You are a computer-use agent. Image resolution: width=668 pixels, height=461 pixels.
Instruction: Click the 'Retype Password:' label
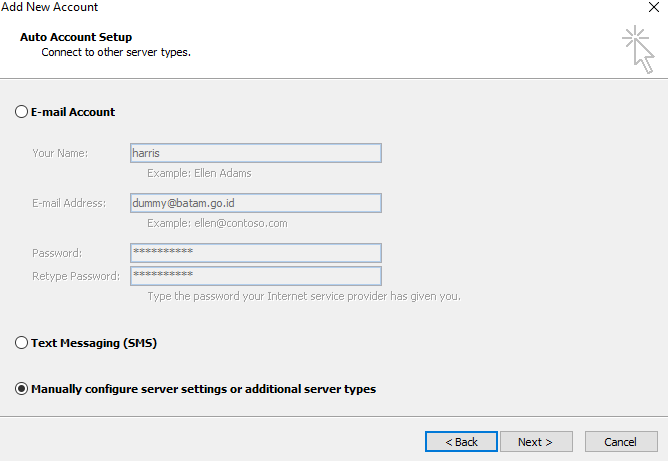76,276
